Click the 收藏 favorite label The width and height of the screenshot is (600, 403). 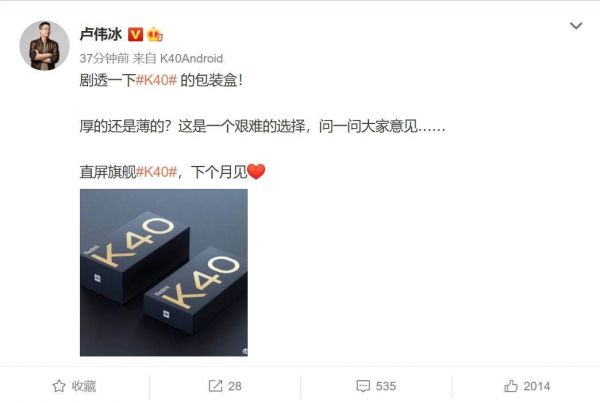coord(84,386)
